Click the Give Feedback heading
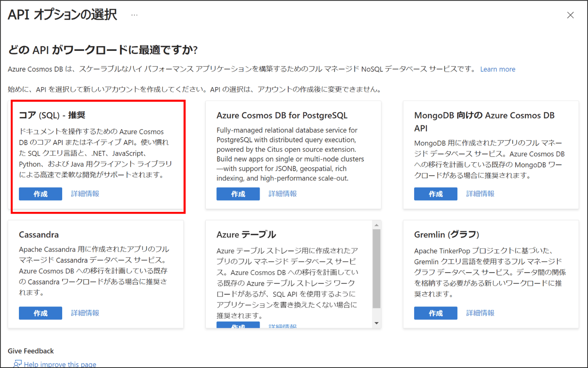 [x=31, y=351]
